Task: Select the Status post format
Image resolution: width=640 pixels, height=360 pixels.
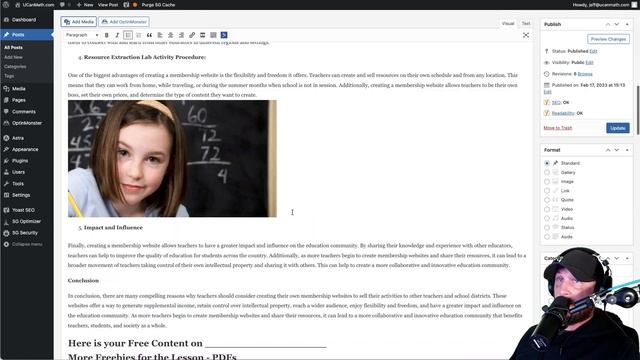Action: pos(547,227)
